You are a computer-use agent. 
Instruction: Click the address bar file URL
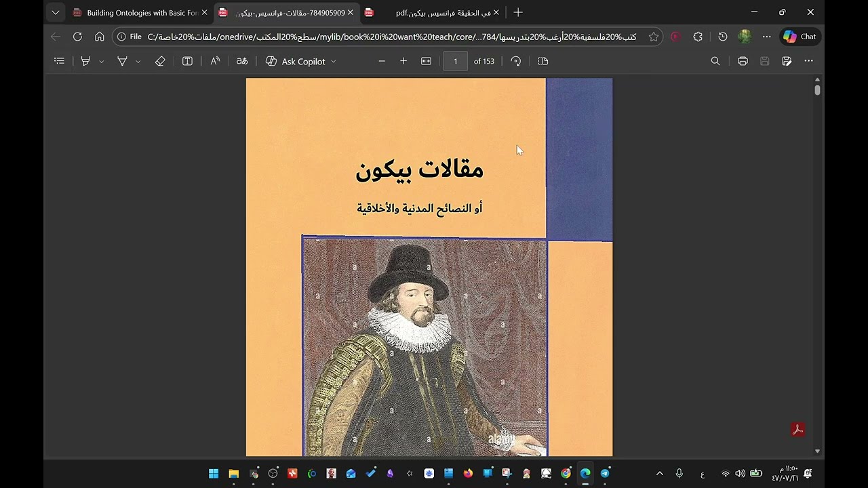click(x=392, y=37)
